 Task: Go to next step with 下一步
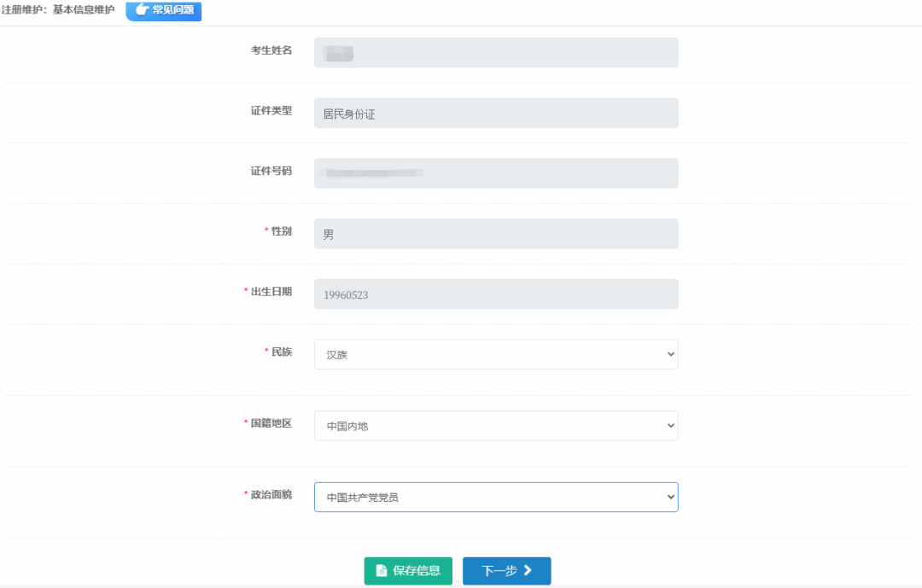coord(506,571)
